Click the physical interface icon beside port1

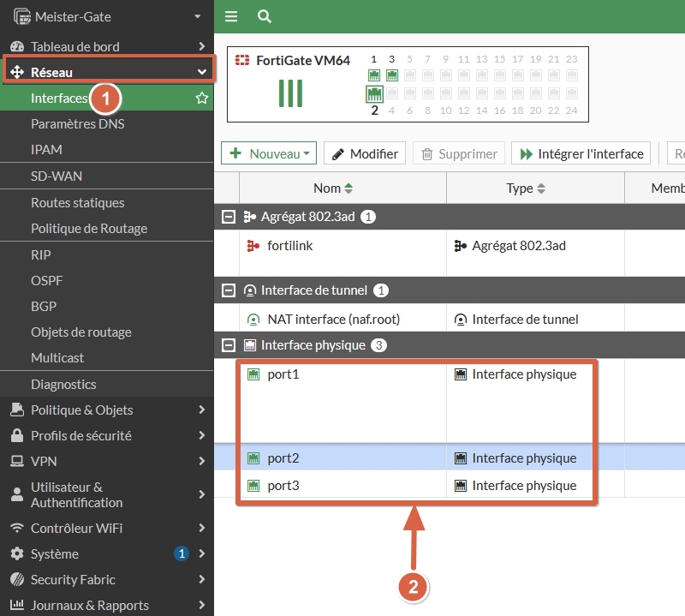[251, 374]
